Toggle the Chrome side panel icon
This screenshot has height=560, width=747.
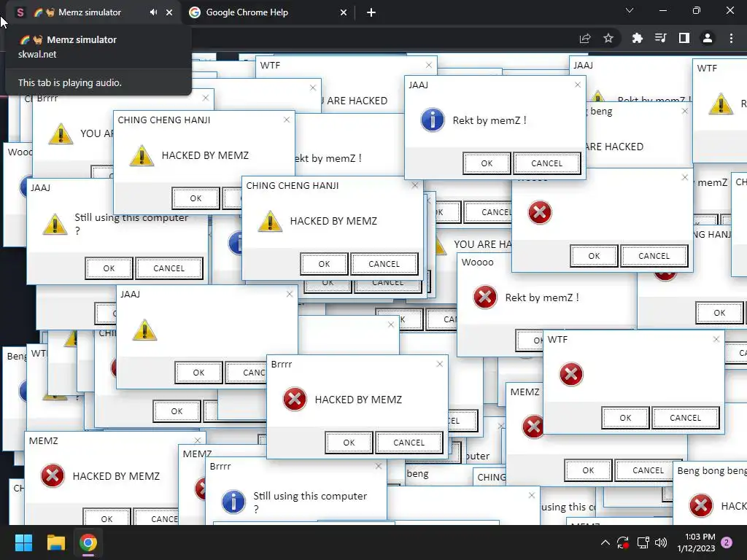(684, 38)
